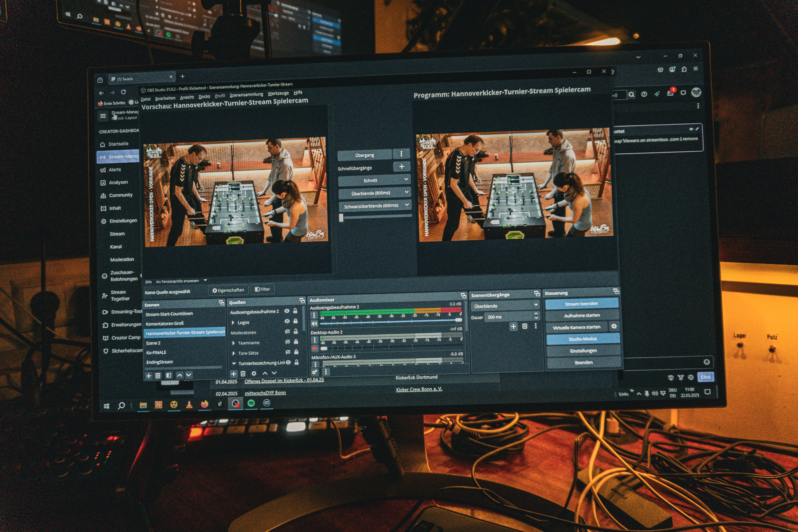The image size is (798, 532).
Task: Show the hidden Moderatoren source
Action: click(287, 332)
